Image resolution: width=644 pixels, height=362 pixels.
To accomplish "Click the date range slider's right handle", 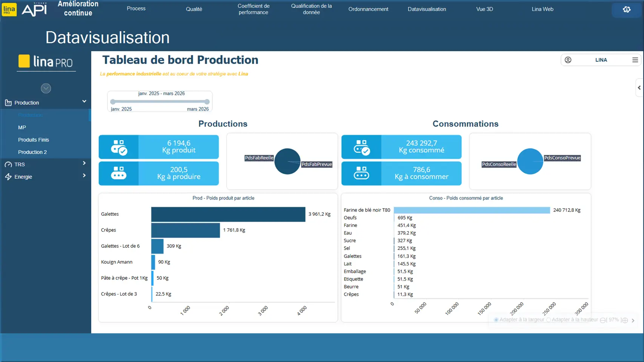I will (x=207, y=102).
